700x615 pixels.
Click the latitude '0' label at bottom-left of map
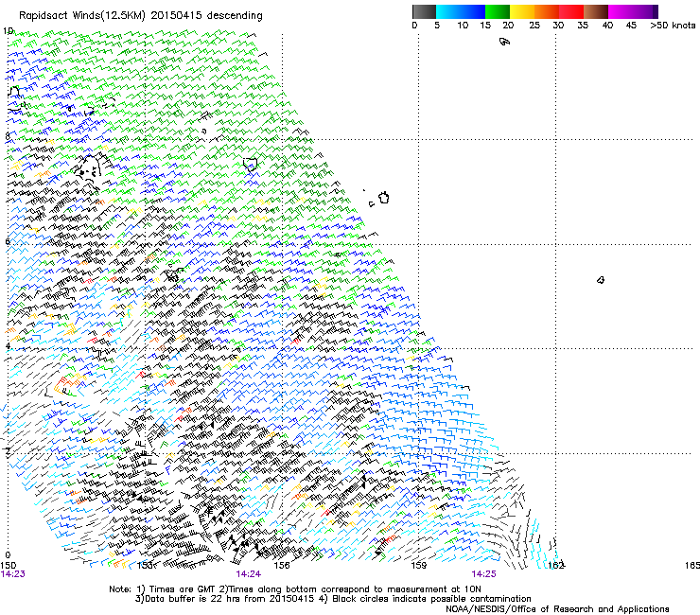pos(8,555)
